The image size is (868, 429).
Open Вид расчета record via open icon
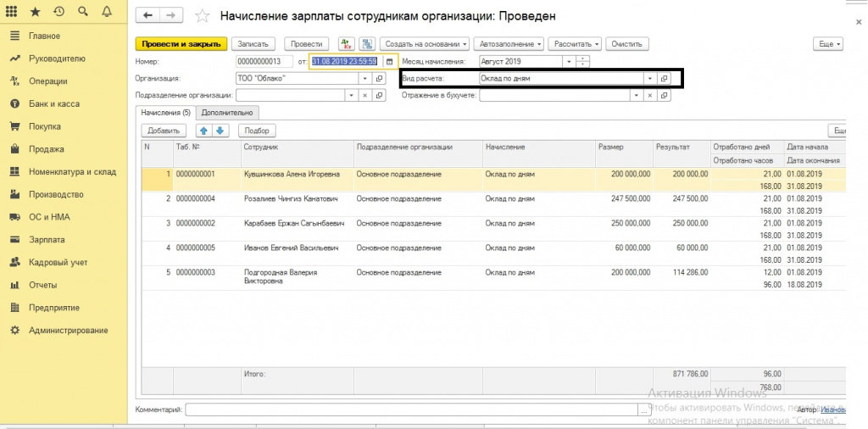click(665, 79)
